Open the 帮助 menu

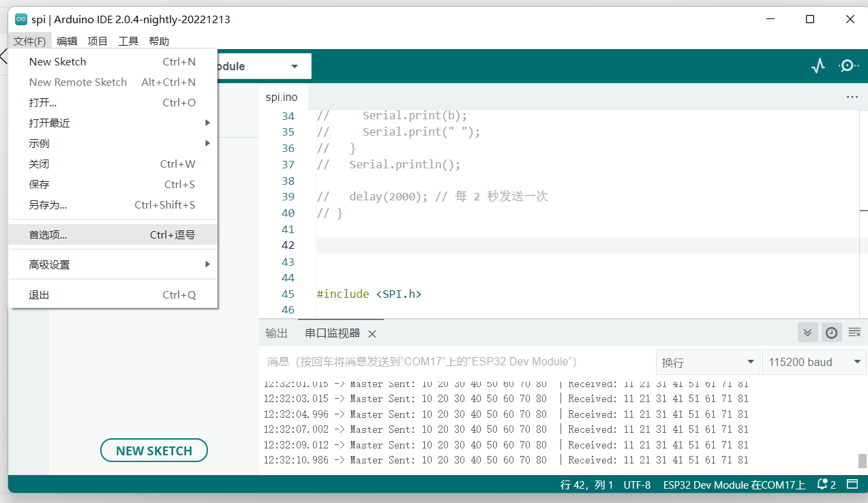tap(159, 41)
